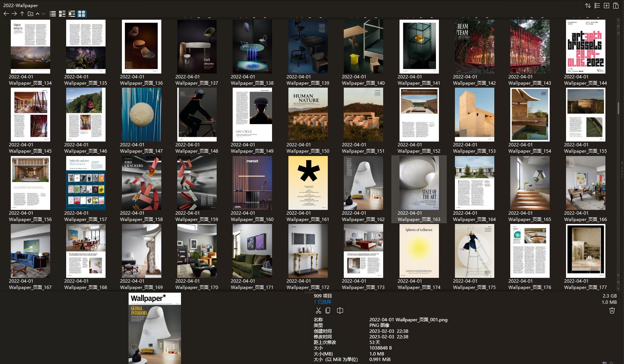The height and width of the screenshot is (364, 624).
Task: Open Wallpaper_页面_163 thumbnail
Action: click(419, 183)
